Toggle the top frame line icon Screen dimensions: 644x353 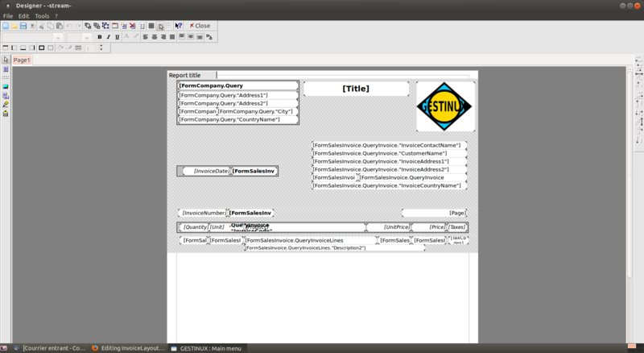click(x=6, y=48)
